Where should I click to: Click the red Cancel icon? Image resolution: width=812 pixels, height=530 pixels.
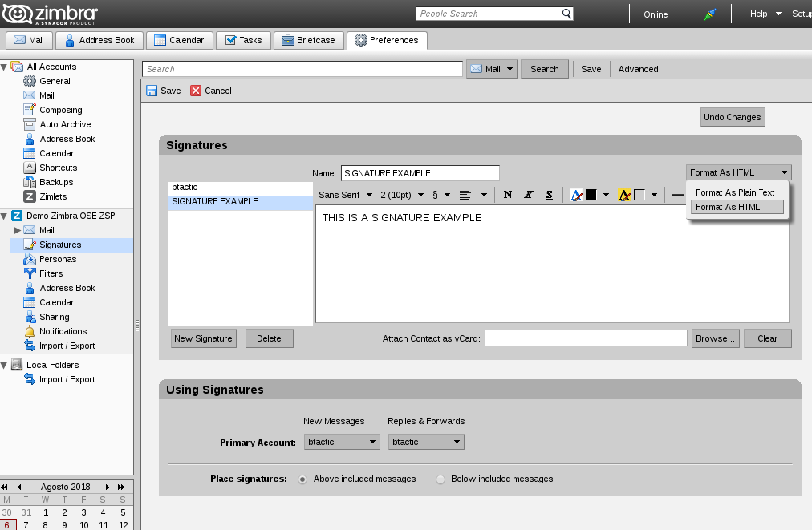[196, 91]
